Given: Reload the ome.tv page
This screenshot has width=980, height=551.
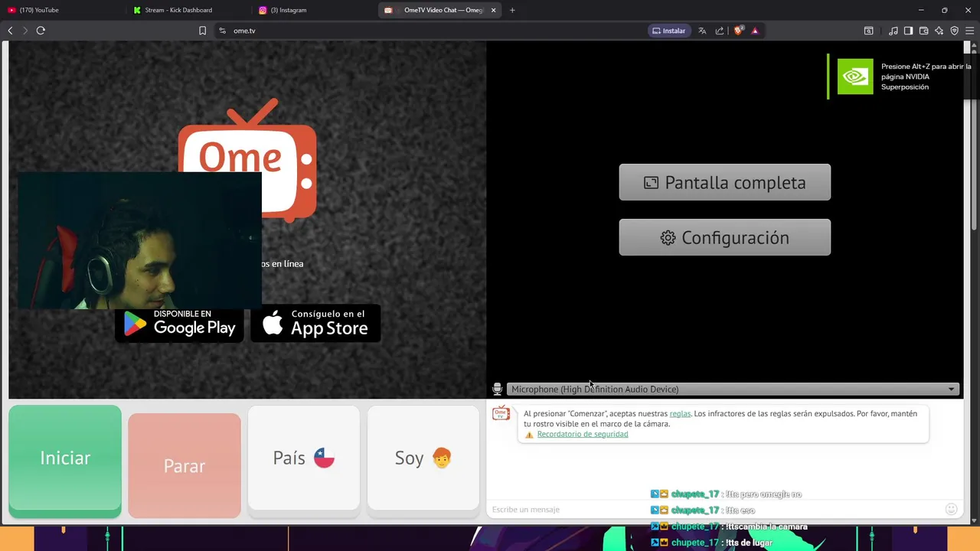Looking at the screenshot, I should point(41,31).
